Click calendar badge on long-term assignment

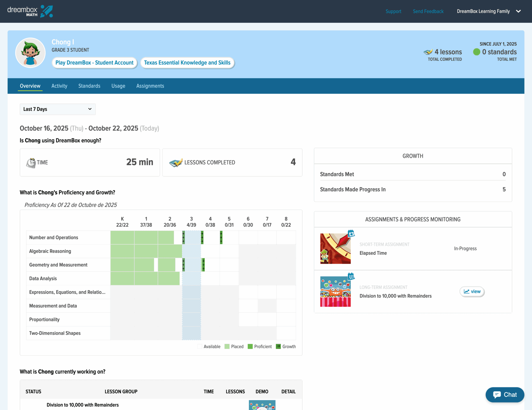point(351,276)
